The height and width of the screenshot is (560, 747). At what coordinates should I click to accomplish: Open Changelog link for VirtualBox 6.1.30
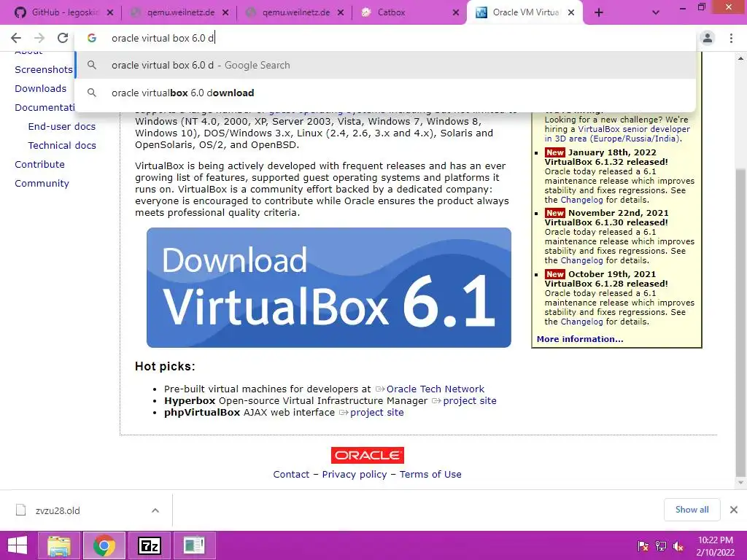(x=581, y=260)
